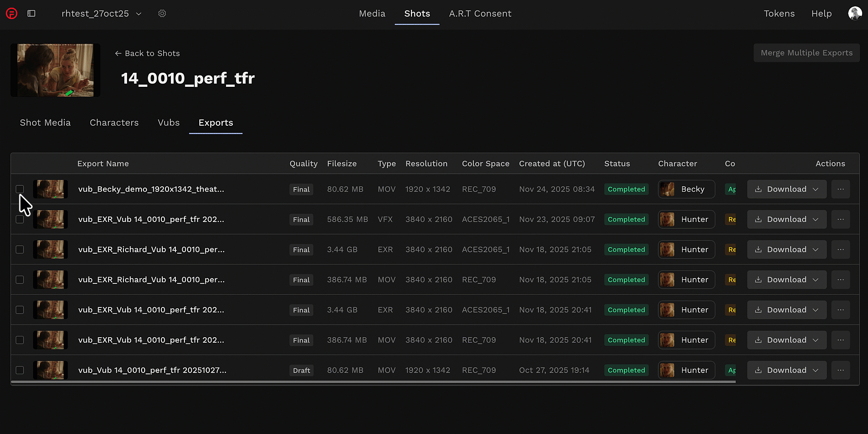Viewport: 868px width, 434px height.
Task: Click vub_Becky_demo_1920x1342_theat... export name
Action: [x=151, y=189]
